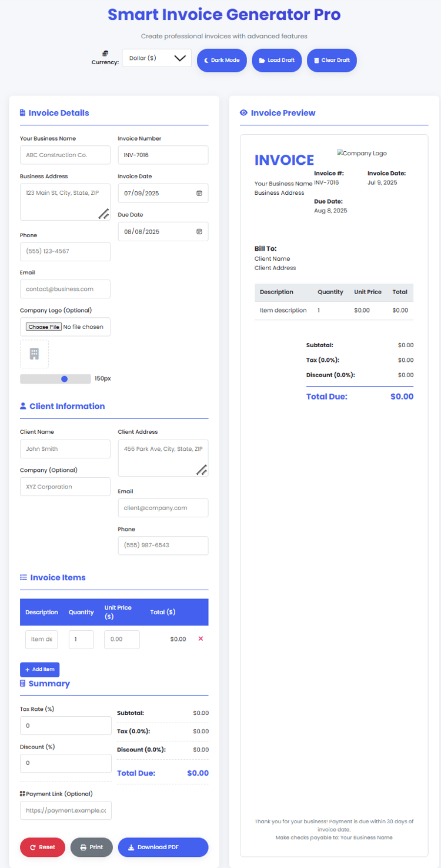This screenshot has width=441, height=868.
Task: Click the eye icon beside Invoice Preview
Action: point(243,113)
